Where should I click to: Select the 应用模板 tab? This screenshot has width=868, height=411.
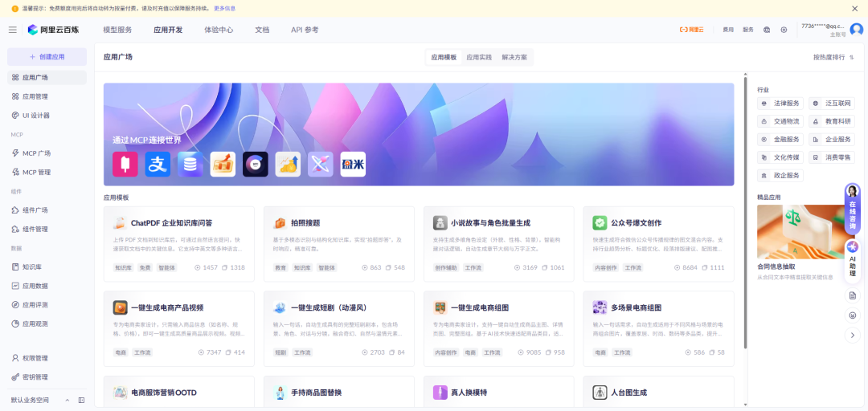click(x=444, y=57)
